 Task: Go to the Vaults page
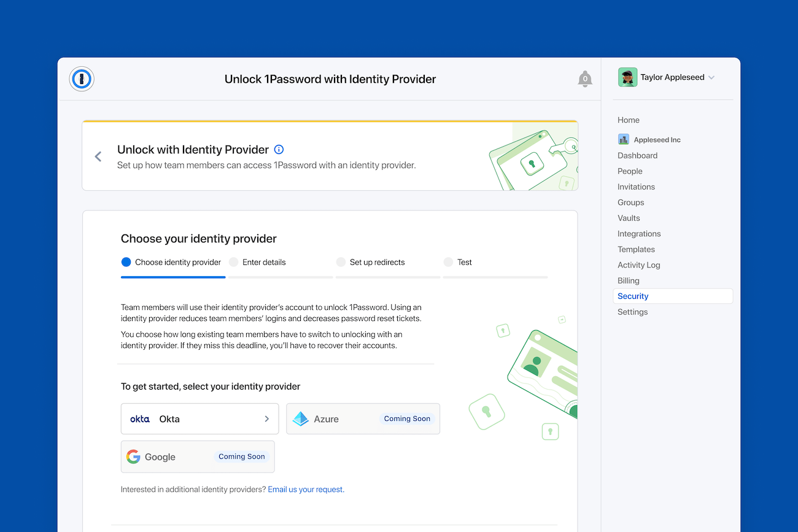[x=628, y=218]
